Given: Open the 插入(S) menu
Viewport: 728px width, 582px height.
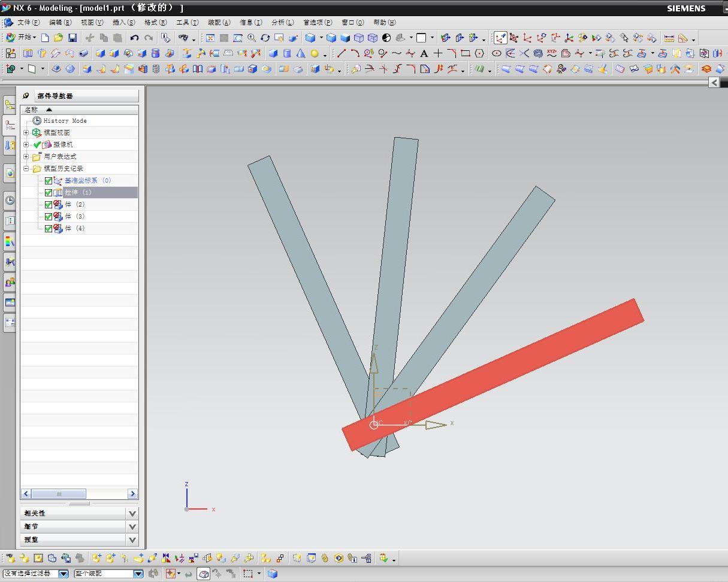Looking at the screenshot, I should click(123, 22).
